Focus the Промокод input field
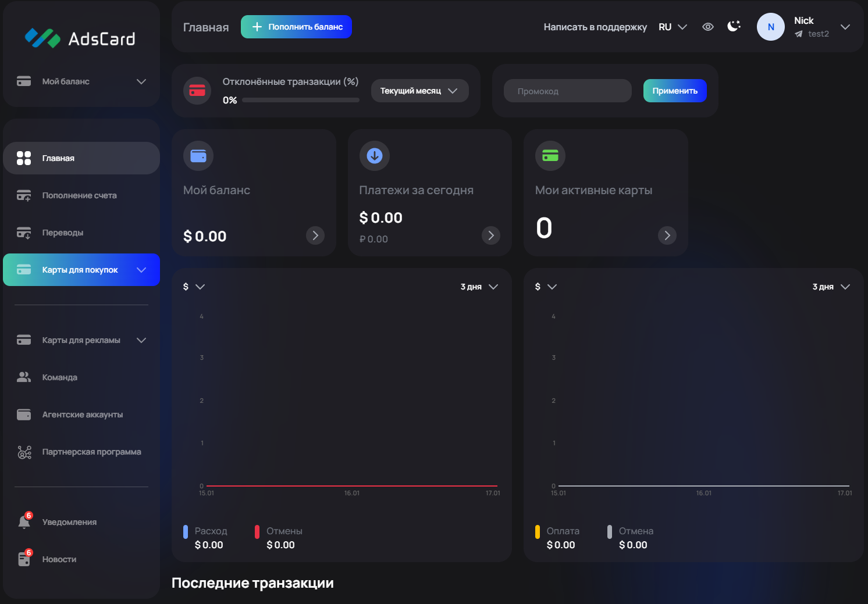 (x=568, y=91)
